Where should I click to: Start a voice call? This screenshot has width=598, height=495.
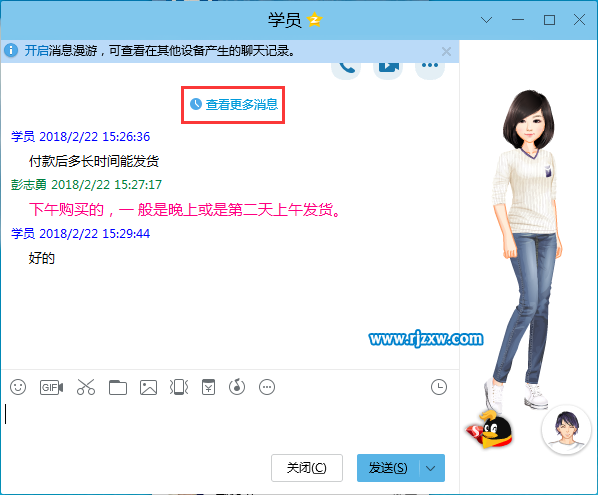[x=346, y=68]
